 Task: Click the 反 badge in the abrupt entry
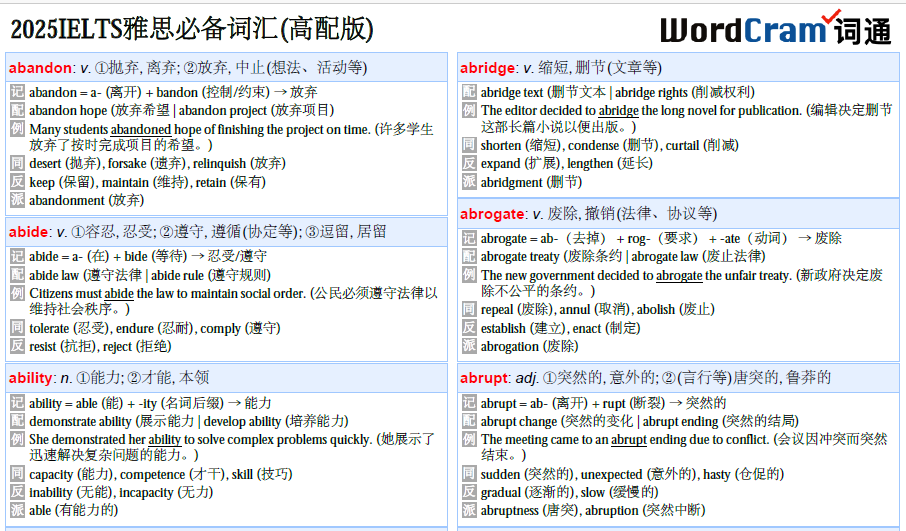coord(469,491)
